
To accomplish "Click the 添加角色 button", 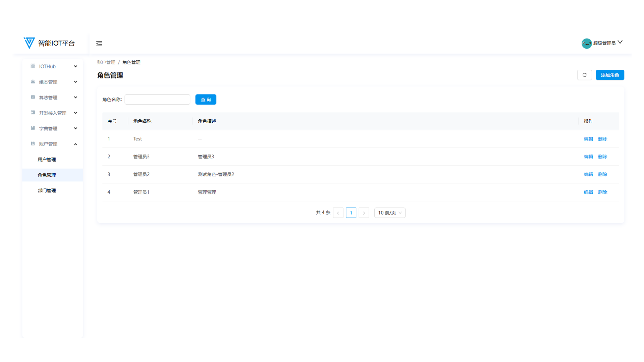I will tap(609, 75).
